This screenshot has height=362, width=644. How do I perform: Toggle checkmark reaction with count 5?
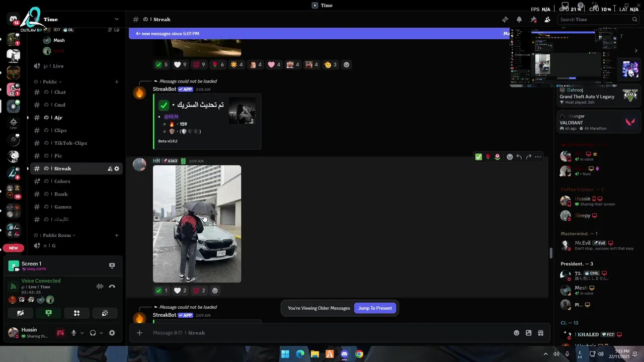[162, 64]
